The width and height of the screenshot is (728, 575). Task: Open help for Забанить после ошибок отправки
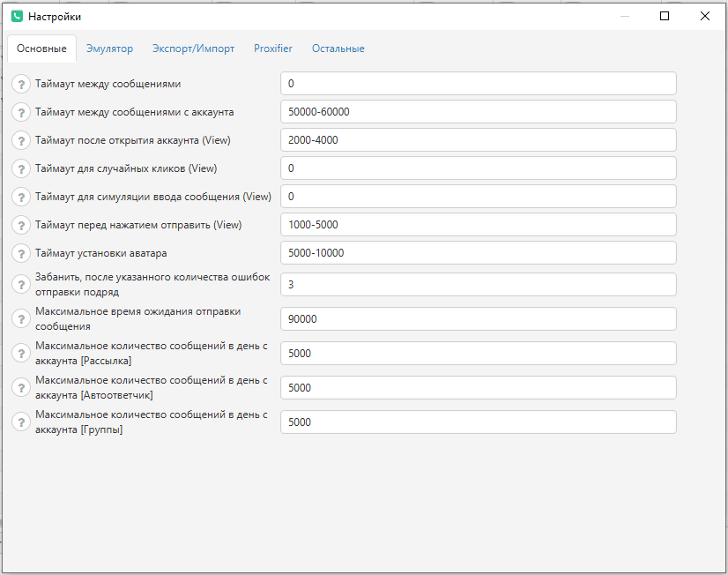21,284
